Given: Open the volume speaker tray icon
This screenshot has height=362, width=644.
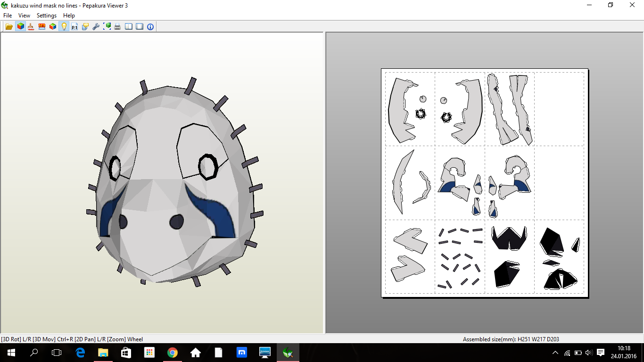Looking at the screenshot, I should coord(588,353).
